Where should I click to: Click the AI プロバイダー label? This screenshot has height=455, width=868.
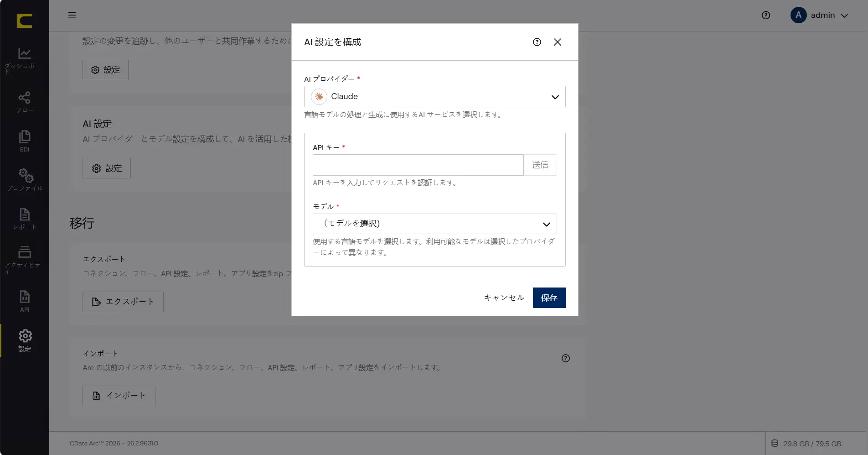pyautogui.click(x=329, y=78)
